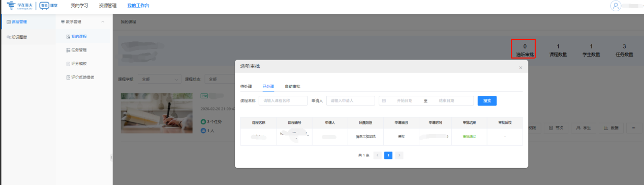Click the 3 个任务 green task icon

(203, 122)
